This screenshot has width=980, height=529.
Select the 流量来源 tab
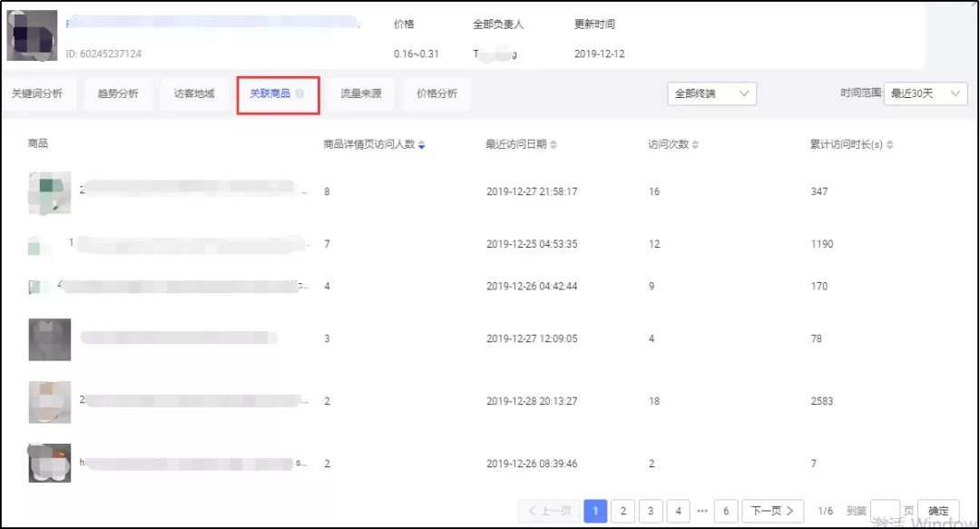point(360,93)
